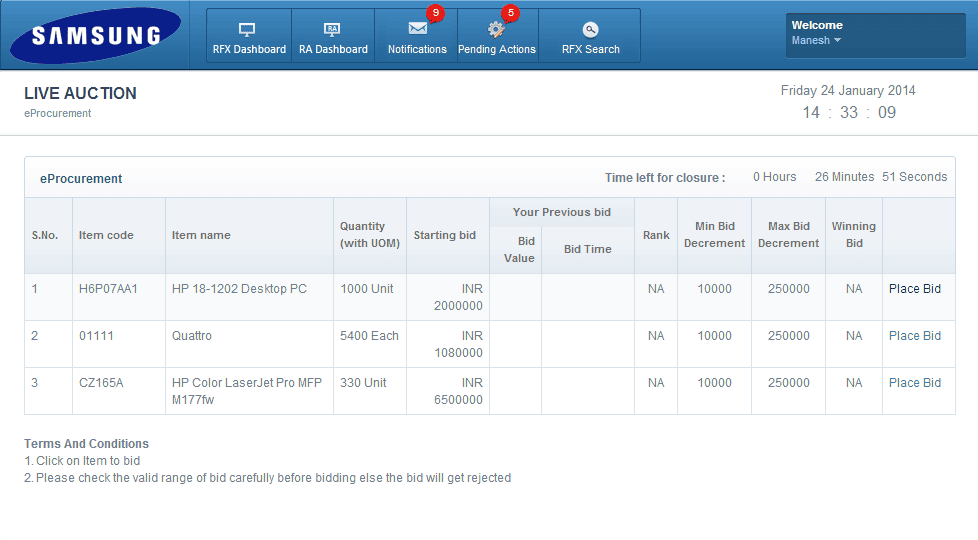978x540 pixels.
Task: Expand the Manesh user dropdown
Action: [816, 41]
